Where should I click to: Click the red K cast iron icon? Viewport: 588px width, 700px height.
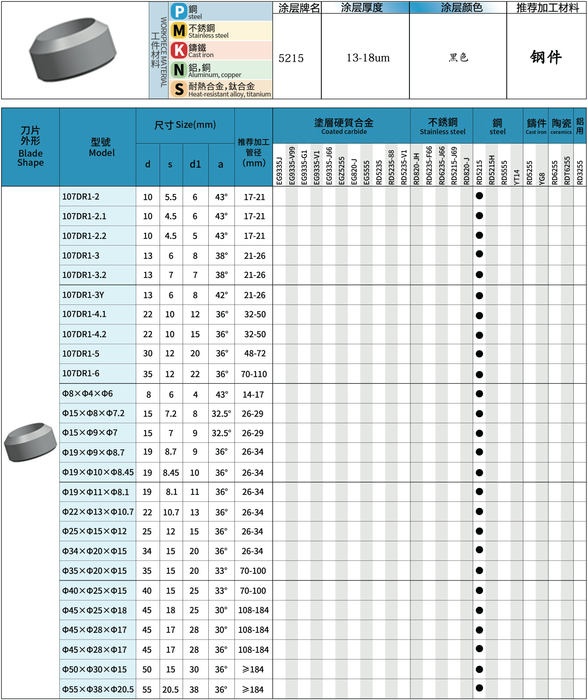[x=179, y=50]
